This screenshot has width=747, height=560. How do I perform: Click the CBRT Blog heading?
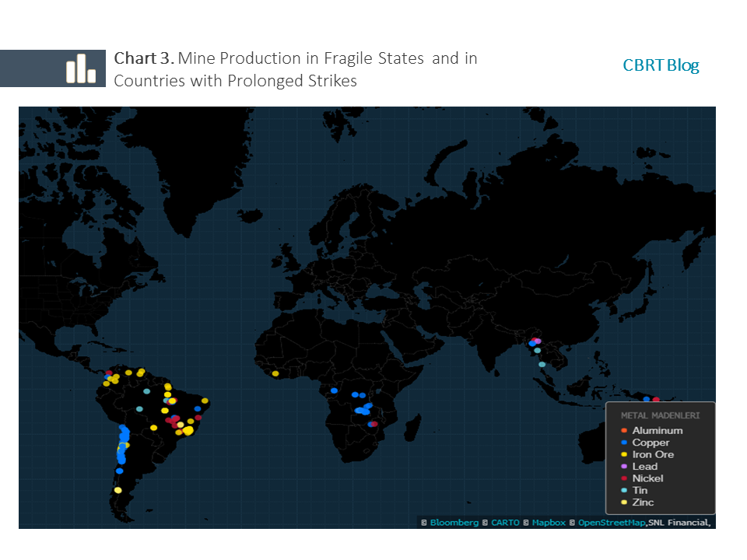pos(661,65)
